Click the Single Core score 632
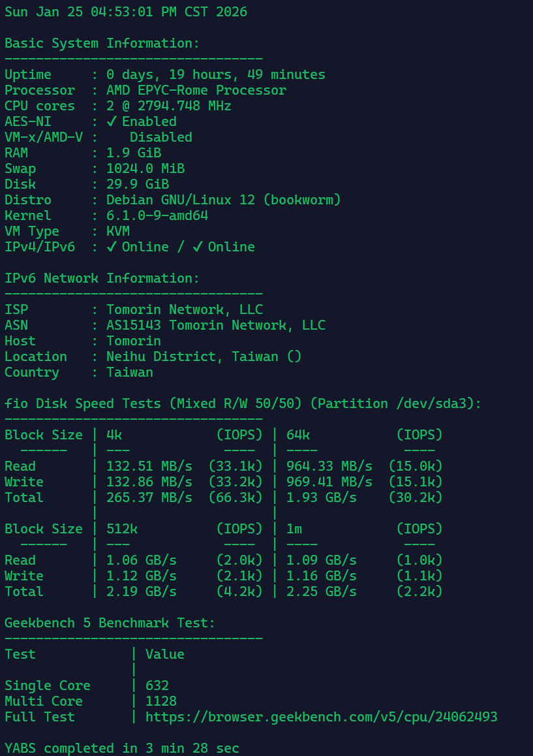533x756 pixels. 157,685
